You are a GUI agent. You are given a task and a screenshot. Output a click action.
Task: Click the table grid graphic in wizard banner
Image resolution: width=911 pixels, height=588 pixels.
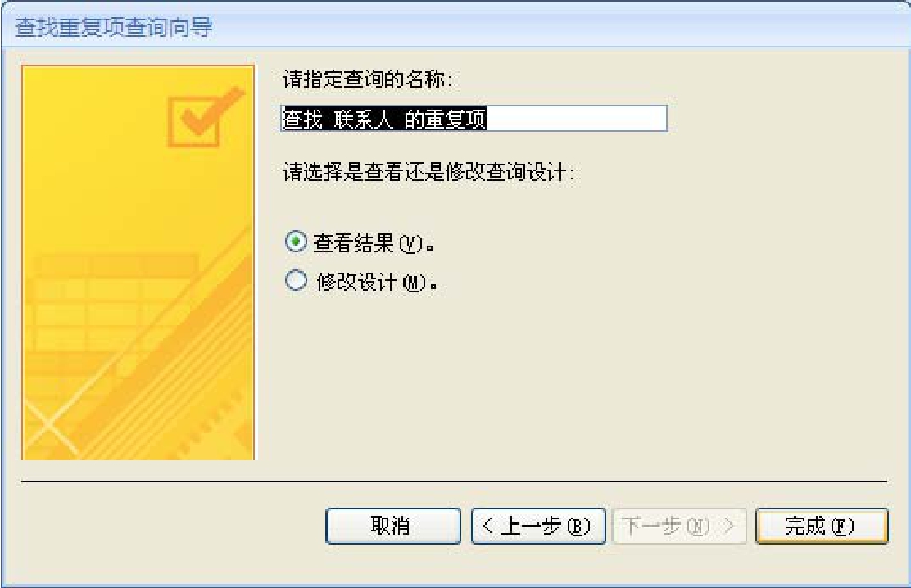pyautogui.click(x=116, y=302)
